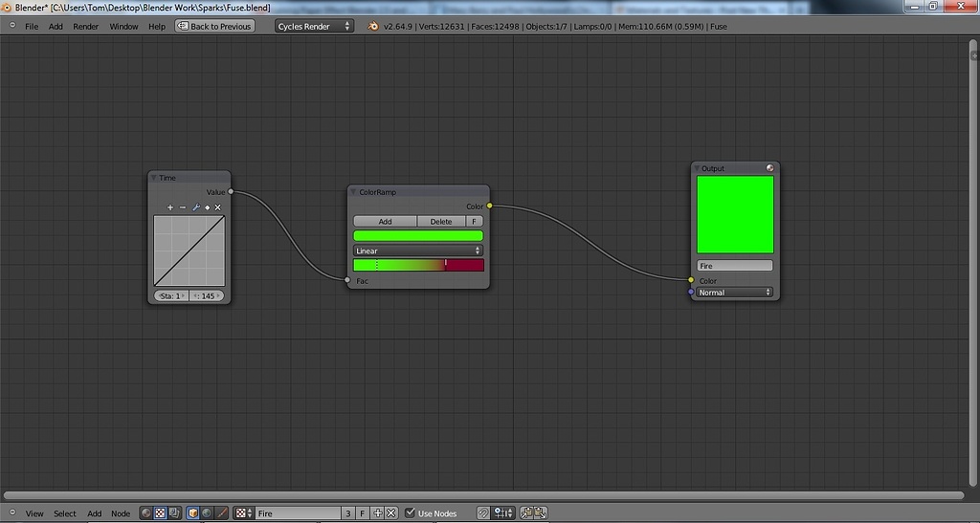The height and width of the screenshot is (523, 980).
Task: Open the editor type menu in bottom header
Action: point(12,513)
